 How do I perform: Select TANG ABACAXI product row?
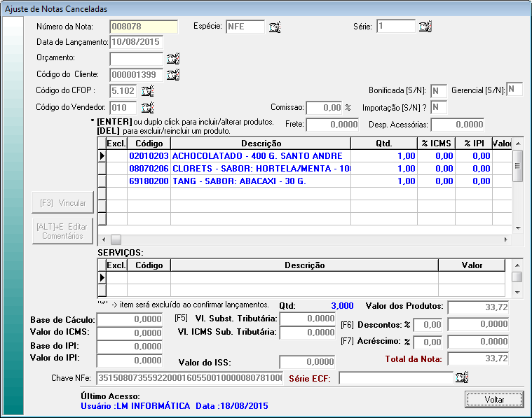(256, 181)
